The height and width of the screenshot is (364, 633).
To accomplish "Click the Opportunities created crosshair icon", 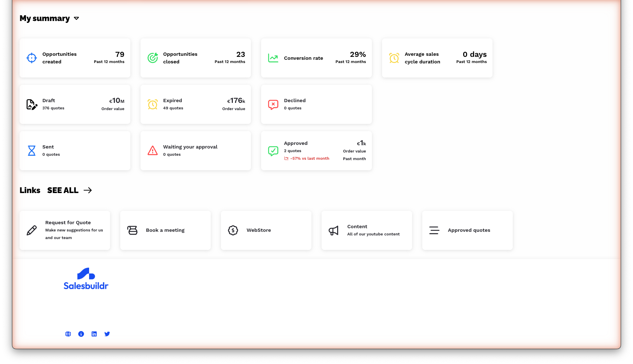I will click(32, 58).
